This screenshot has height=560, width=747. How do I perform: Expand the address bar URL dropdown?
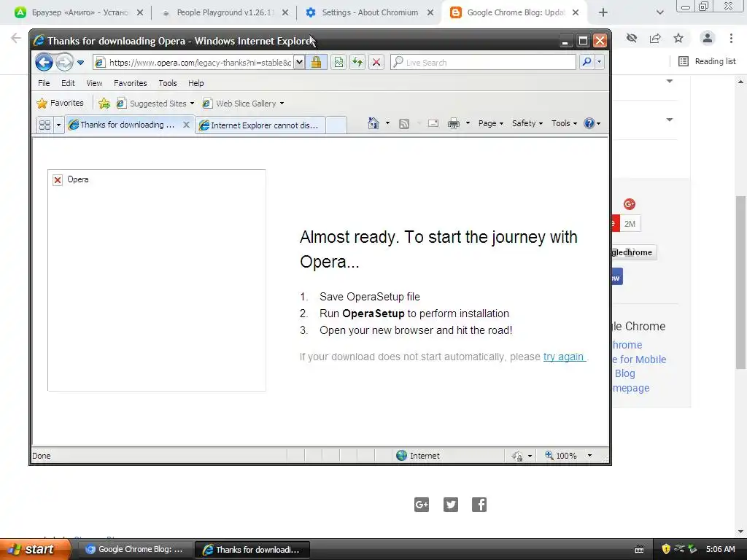pyautogui.click(x=298, y=63)
